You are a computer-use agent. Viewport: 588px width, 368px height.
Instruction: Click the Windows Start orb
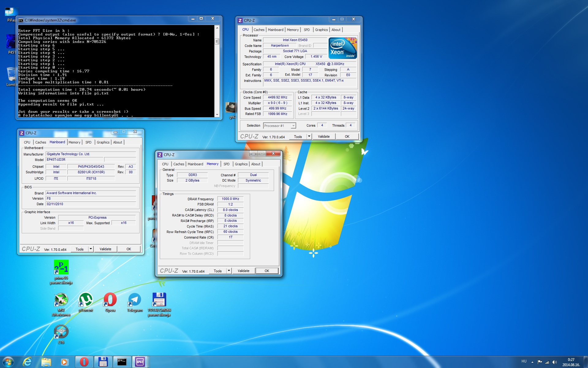pos(8,362)
